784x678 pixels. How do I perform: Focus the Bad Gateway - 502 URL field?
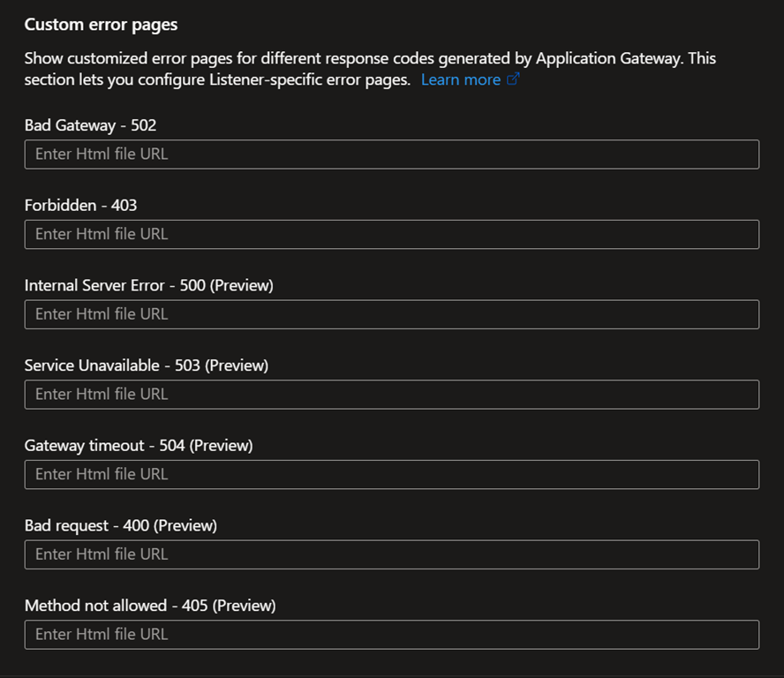pyautogui.click(x=391, y=154)
